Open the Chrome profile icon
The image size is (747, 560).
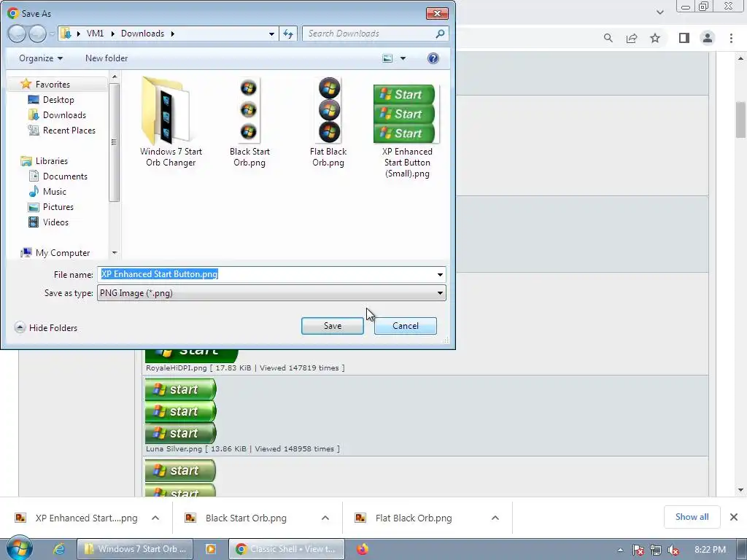[x=708, y=38]
